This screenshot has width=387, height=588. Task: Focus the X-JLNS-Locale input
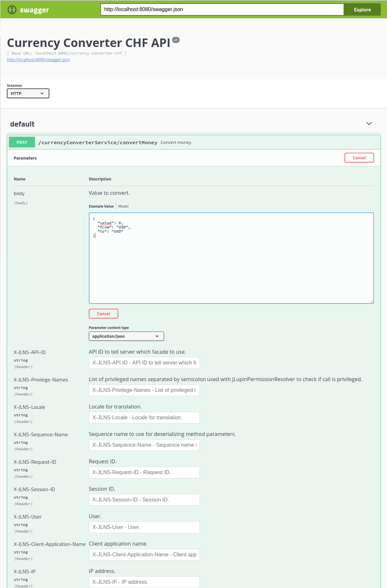point(144,418)
